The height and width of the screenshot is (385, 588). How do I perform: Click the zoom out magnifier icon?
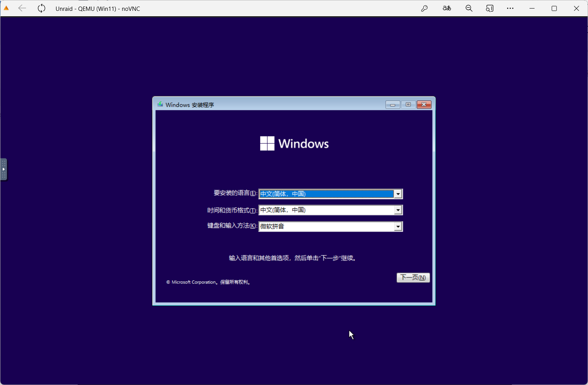[x=469, y=8]
